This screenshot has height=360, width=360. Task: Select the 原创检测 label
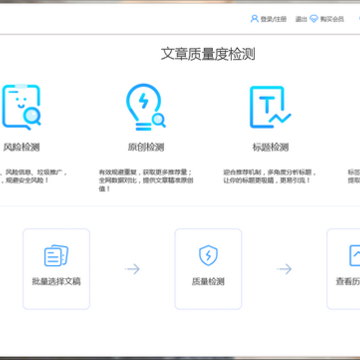[x=146, y=147]
